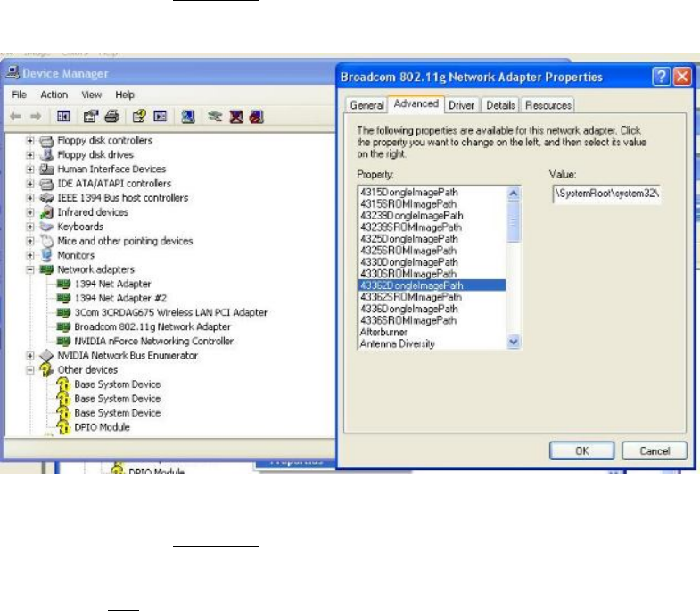Click the Floppy disk controllers icon

click(46, 141)
